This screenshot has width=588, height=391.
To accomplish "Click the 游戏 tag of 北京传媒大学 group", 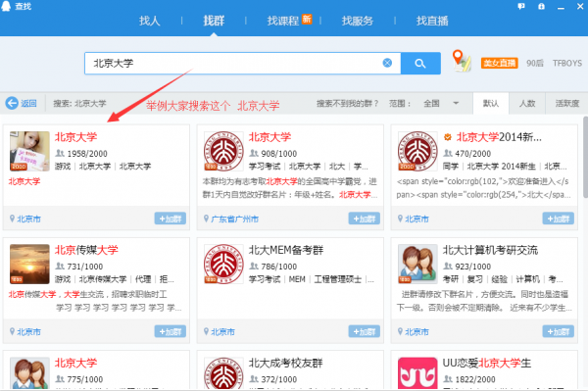I will [63, 279].
